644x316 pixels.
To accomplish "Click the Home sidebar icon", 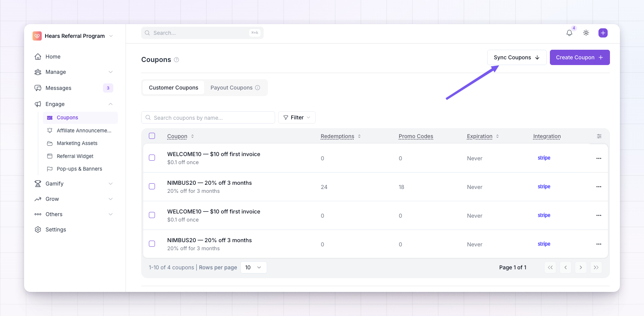I will (x=38, y=57).
